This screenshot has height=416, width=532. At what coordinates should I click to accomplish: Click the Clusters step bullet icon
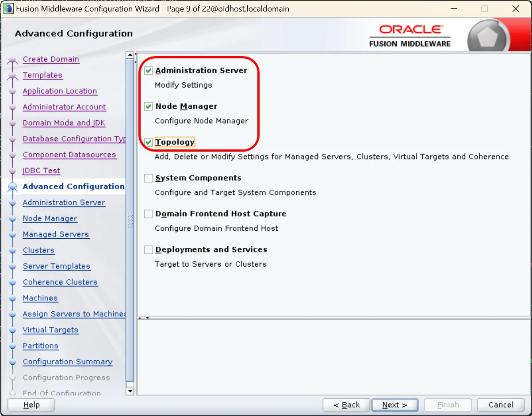click(12, 251)
